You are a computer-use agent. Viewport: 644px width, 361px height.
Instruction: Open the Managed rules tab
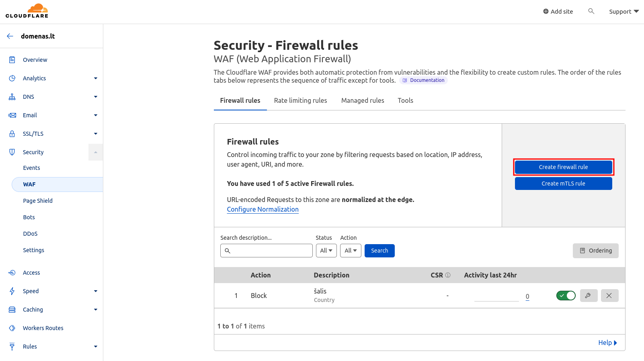click(363, 100)
